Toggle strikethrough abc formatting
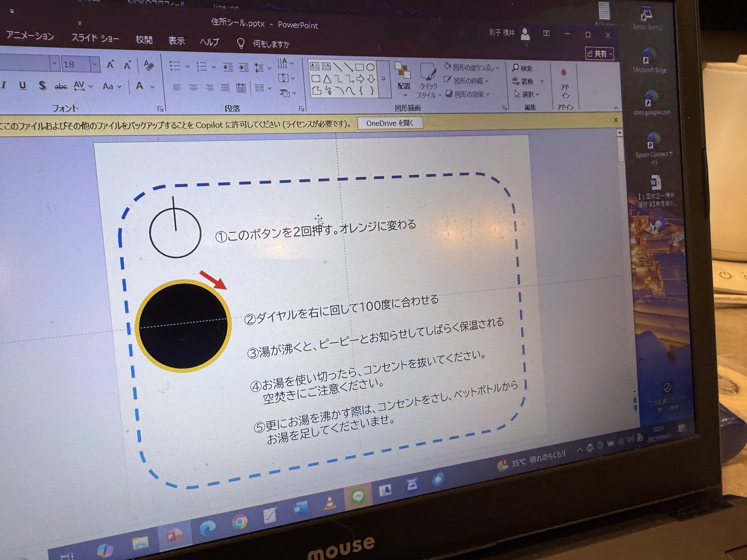The image size is (747, 560). (60, 86)
